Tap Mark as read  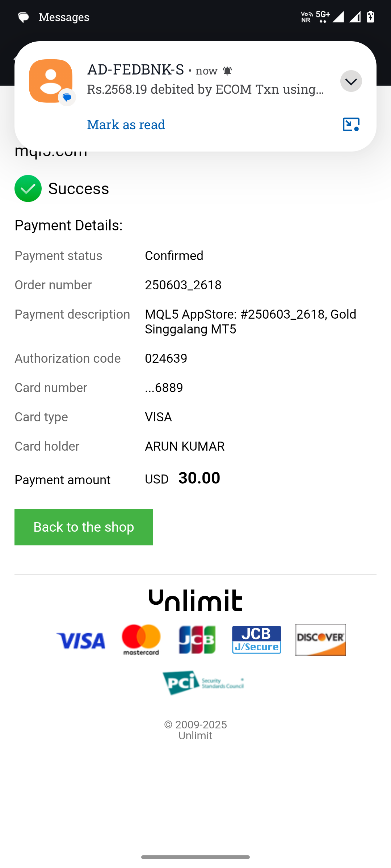[126, 124]
